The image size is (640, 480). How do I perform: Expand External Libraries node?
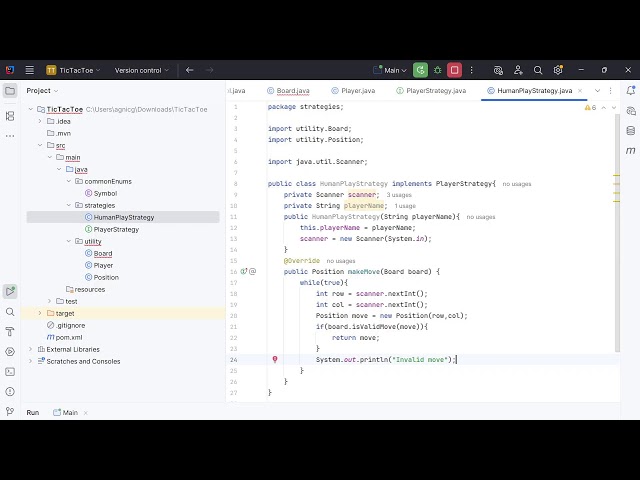(x=31, y=349)
